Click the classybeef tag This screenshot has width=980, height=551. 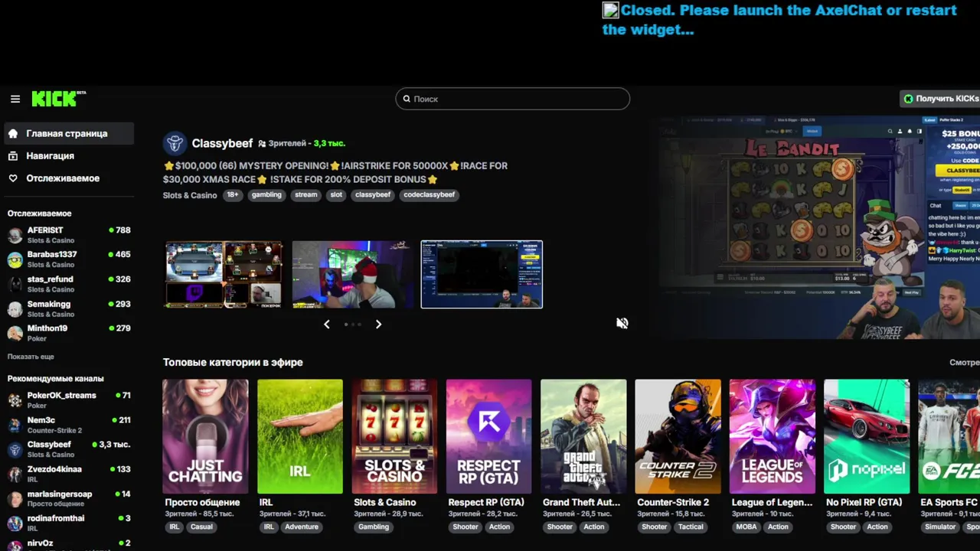(374, 195)
